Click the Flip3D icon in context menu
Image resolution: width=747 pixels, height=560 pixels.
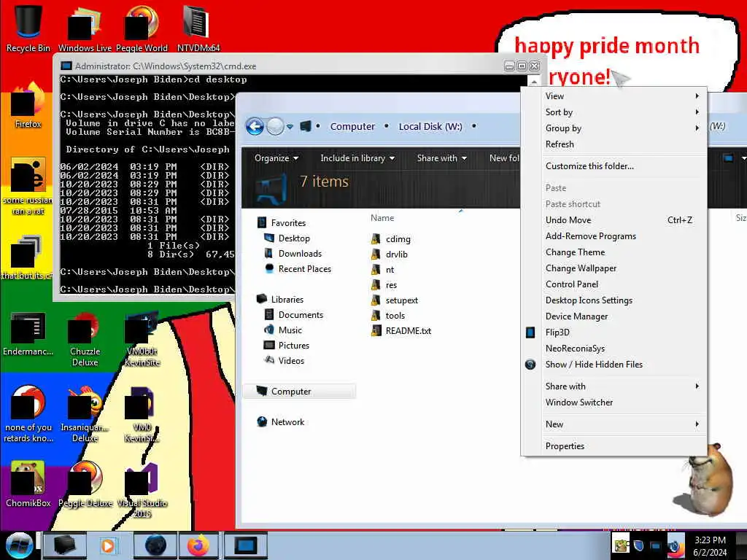tap(530, 332)
